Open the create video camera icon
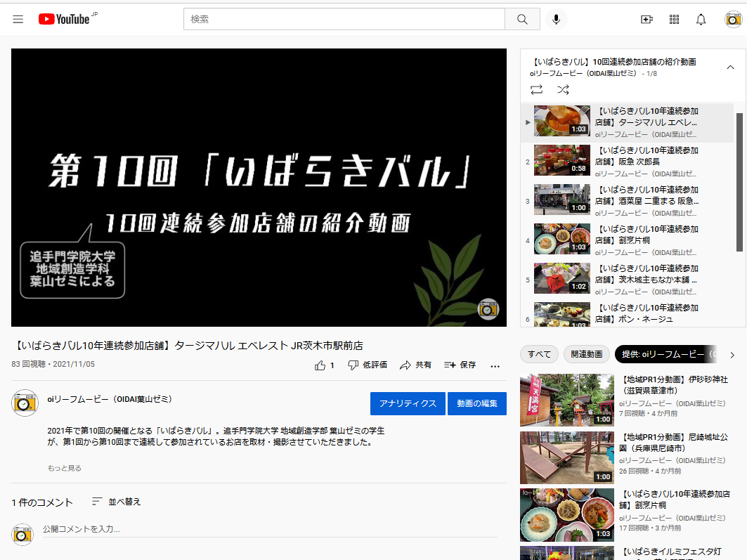Image resolution: width=747 pixels, height=560 pixels. coord(647,20)
